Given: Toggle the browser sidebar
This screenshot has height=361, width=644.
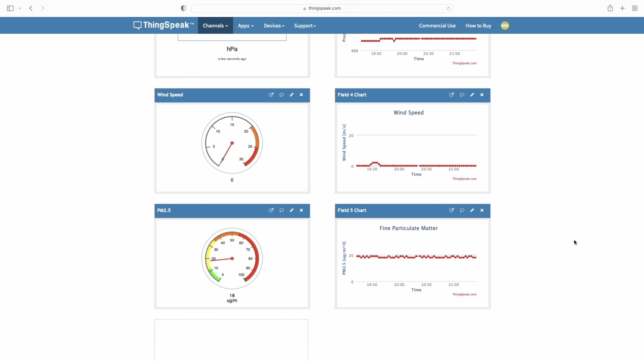Looking at the screenshot, I should tap(10, 8).
